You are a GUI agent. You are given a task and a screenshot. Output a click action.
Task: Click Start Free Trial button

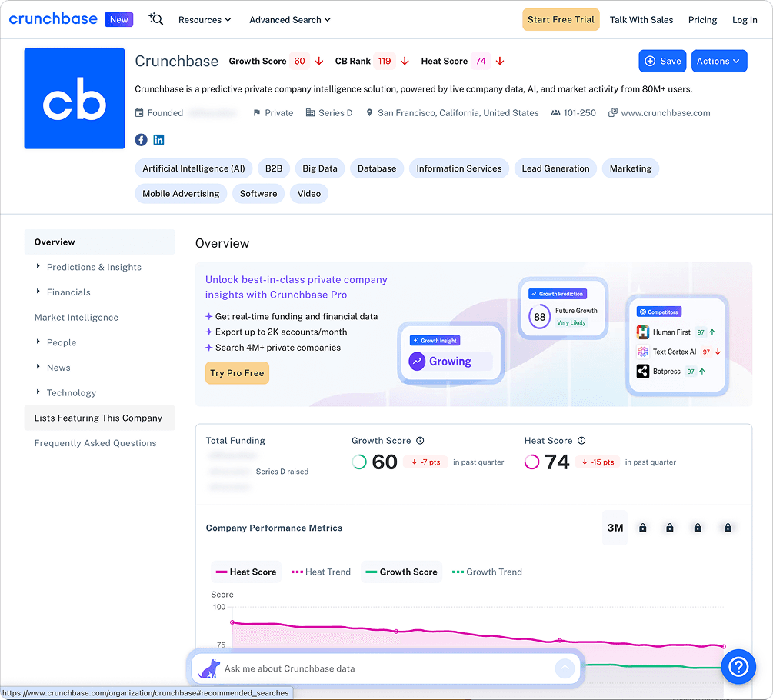tap(561, 19)
